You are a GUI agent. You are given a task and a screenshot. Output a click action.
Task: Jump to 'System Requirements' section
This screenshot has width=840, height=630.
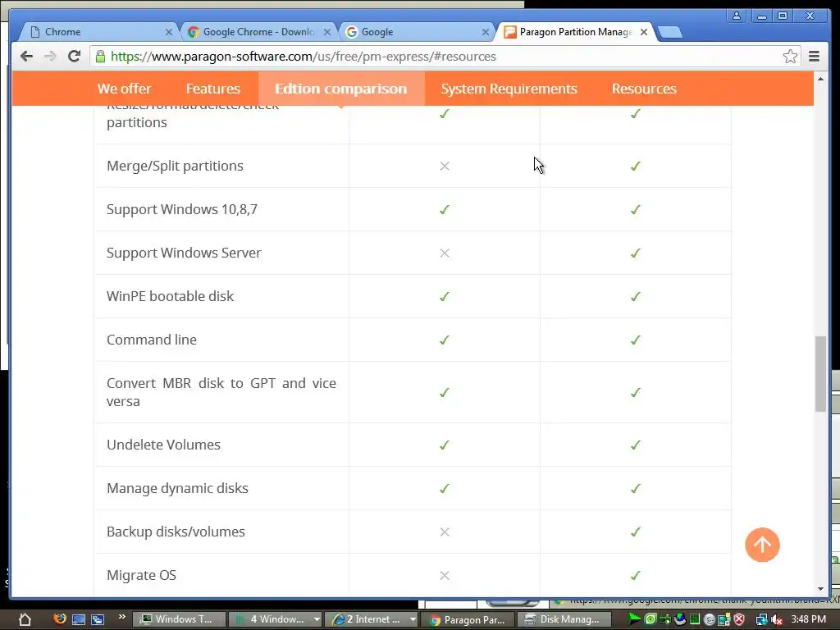coord(509,89)
